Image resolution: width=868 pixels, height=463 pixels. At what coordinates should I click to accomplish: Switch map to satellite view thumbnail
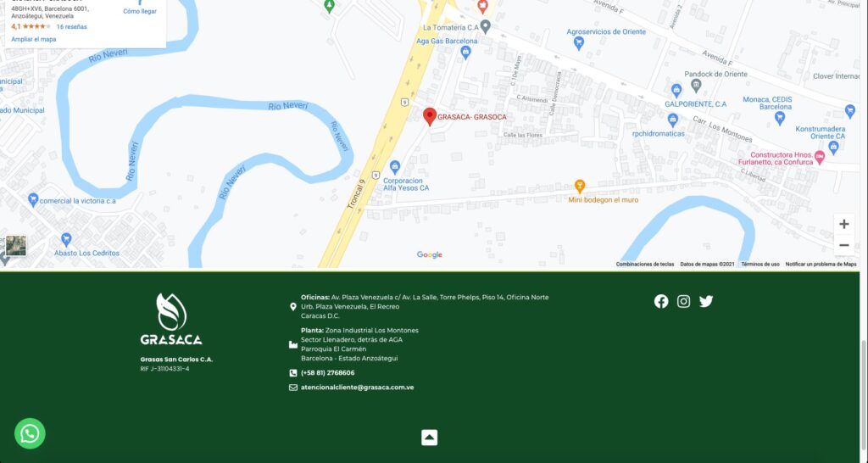click(x=15, y=246)
